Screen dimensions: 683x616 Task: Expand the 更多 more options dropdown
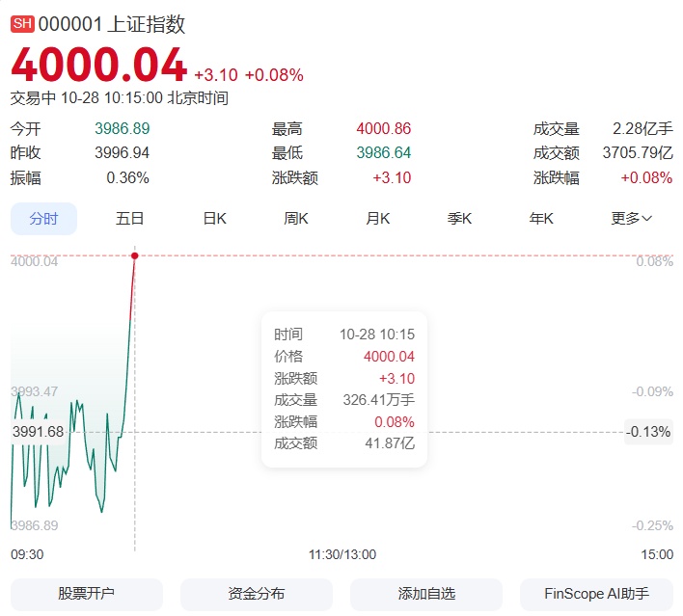pos(631,219)
